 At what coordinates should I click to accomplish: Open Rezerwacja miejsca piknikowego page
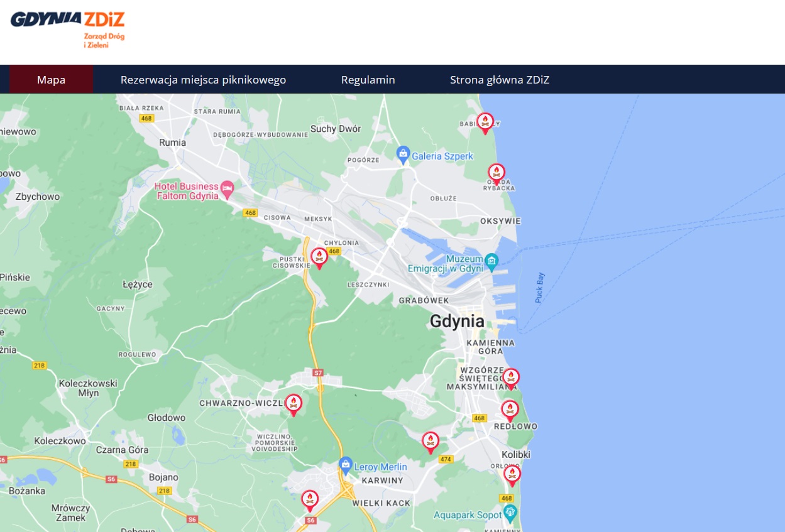click(203, 80)
